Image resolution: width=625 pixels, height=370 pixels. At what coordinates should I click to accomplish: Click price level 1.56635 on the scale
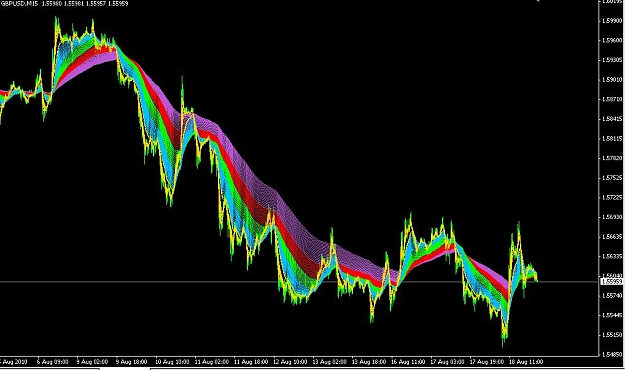coord(612,237)
